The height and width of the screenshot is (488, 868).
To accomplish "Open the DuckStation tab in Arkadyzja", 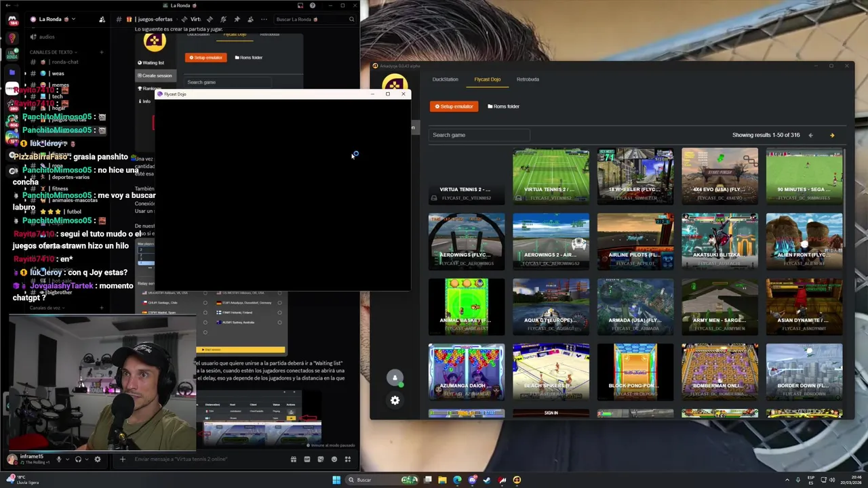I will [x=445, y=79].
